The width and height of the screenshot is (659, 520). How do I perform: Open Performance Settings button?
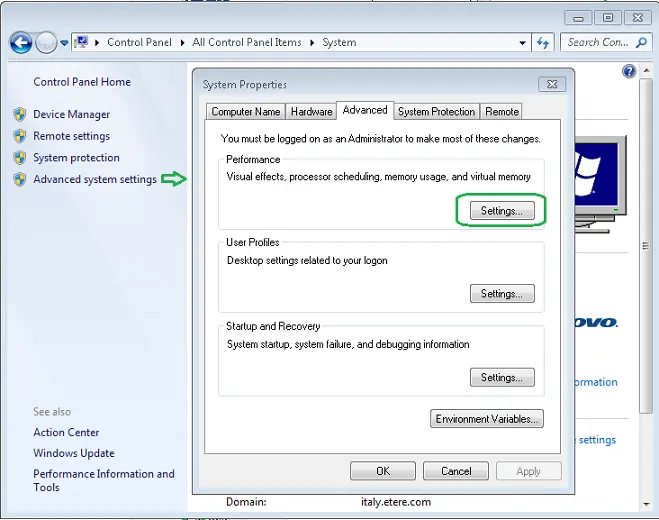[x=501, y=211]
